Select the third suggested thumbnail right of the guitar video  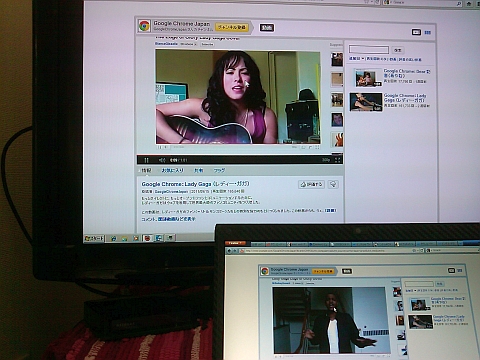pos(337,100)
